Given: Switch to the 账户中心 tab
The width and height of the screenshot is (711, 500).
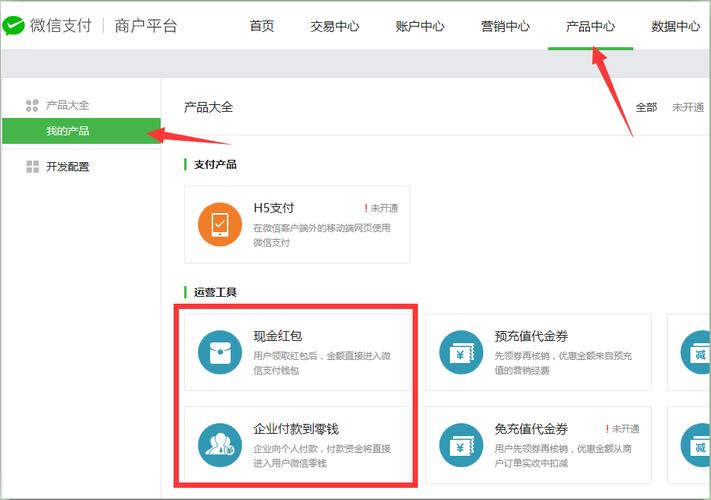Looking at the screenshot, I should (420, 27).
